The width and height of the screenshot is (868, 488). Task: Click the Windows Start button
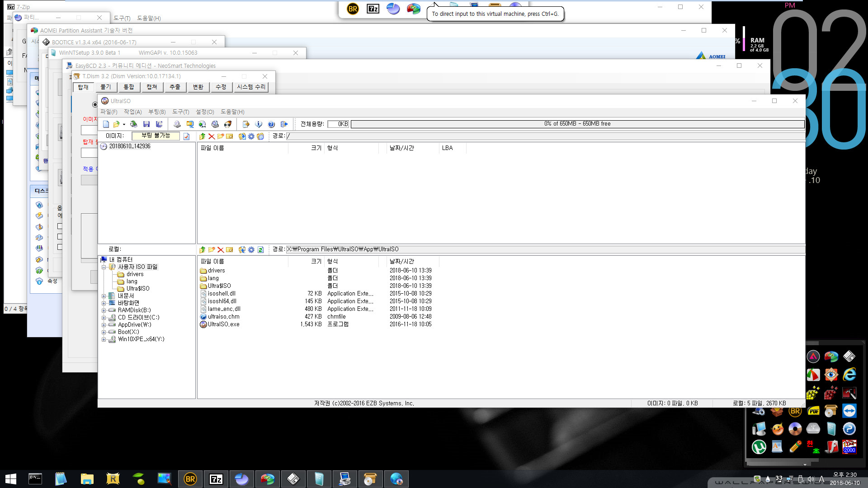point(11,479)
